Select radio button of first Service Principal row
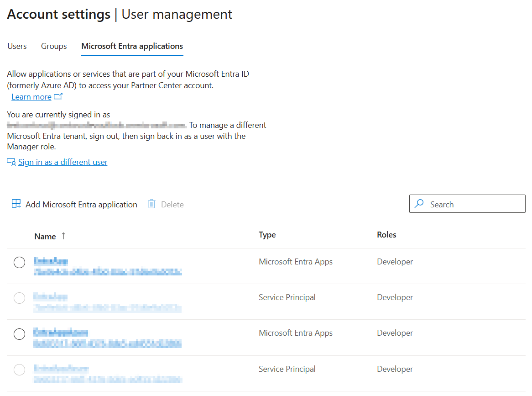The height and width of the screenshot is (396, 532). pyautogui.click(x=19, y=298)
